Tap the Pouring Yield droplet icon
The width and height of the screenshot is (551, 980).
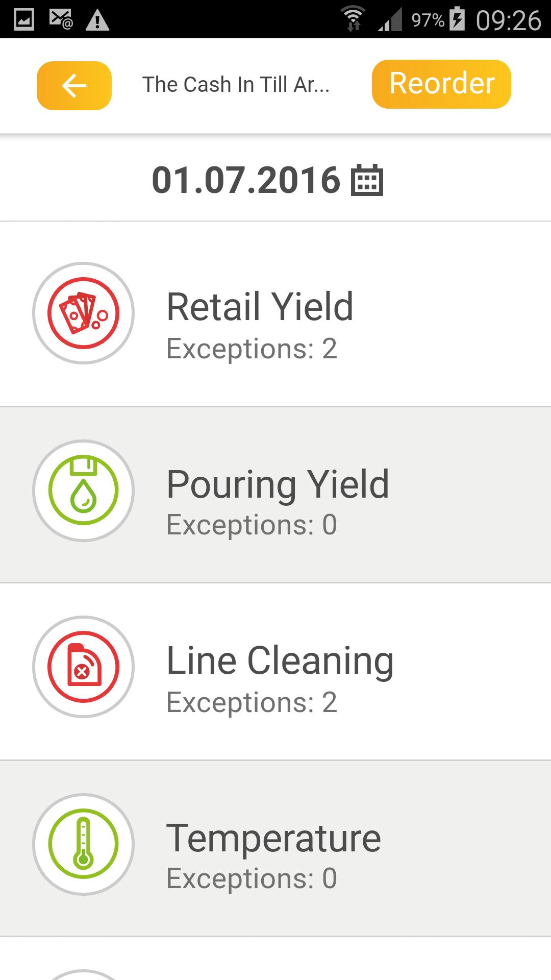click(x=83, y=491)
